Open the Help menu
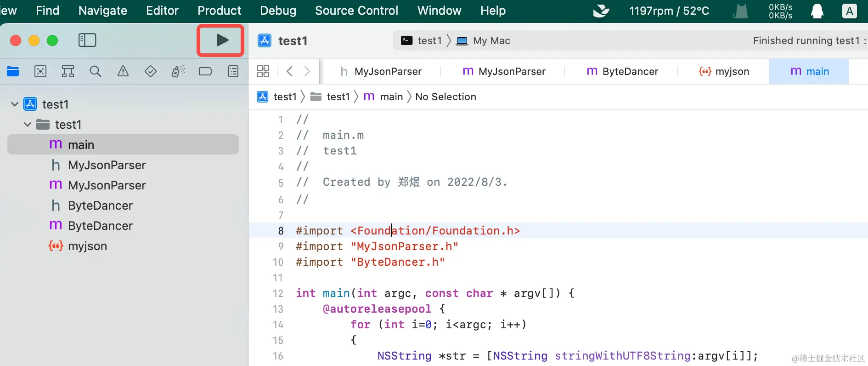Screen dimensions: 868x366 pos(493,11)
